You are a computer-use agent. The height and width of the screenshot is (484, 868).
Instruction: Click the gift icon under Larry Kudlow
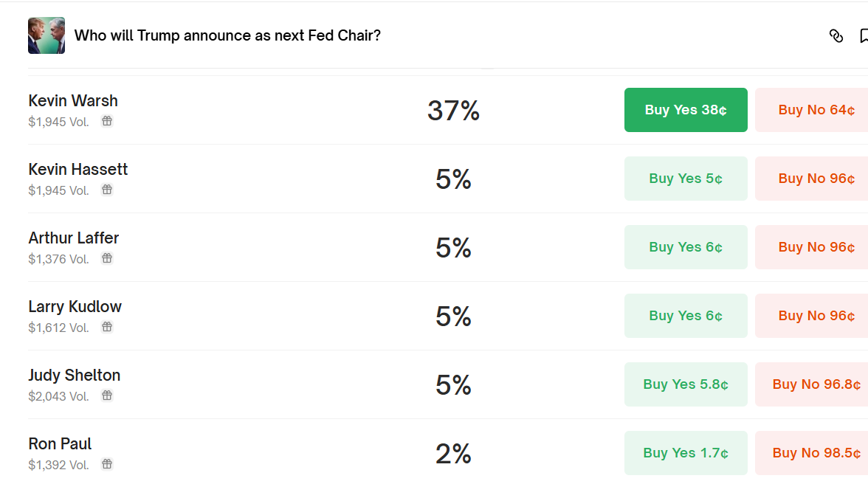pos(107,327)
